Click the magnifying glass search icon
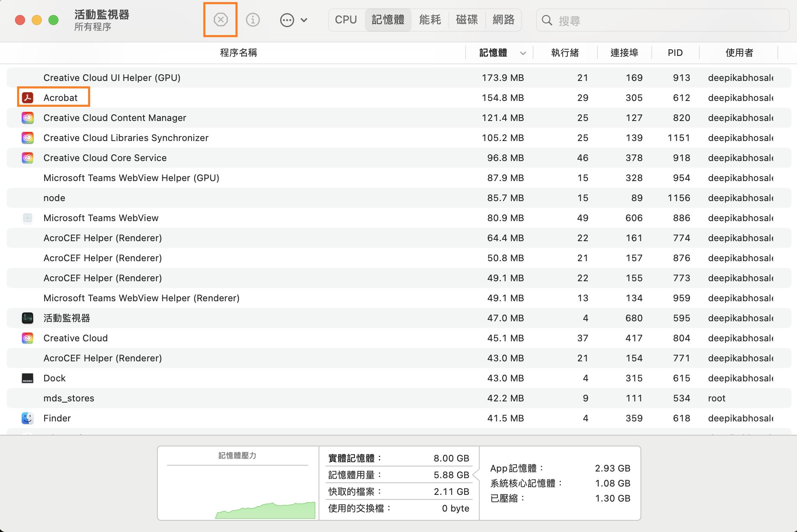 [x=547, y=20]
